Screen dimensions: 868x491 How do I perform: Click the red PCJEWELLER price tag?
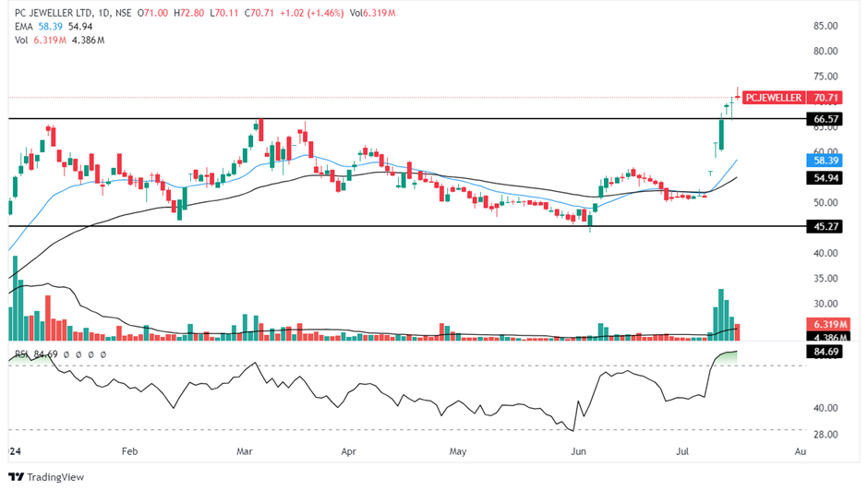[x=774, y=97]
